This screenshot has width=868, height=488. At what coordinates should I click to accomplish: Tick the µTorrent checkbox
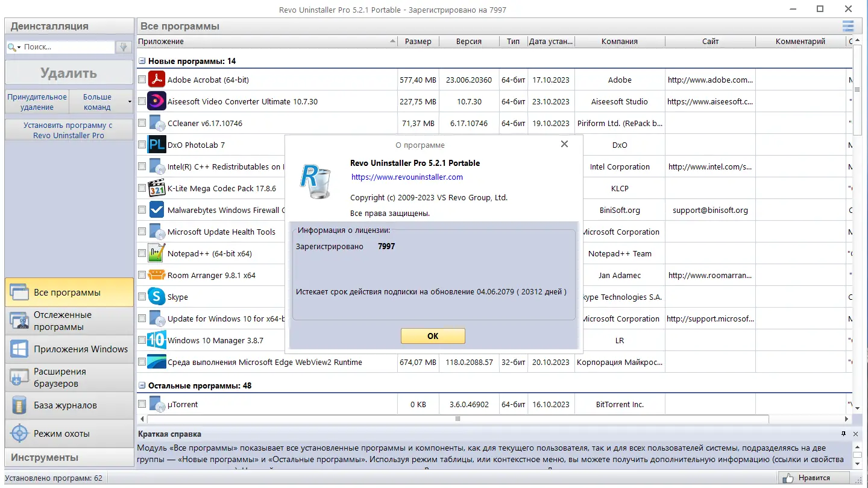pos(142,404)
